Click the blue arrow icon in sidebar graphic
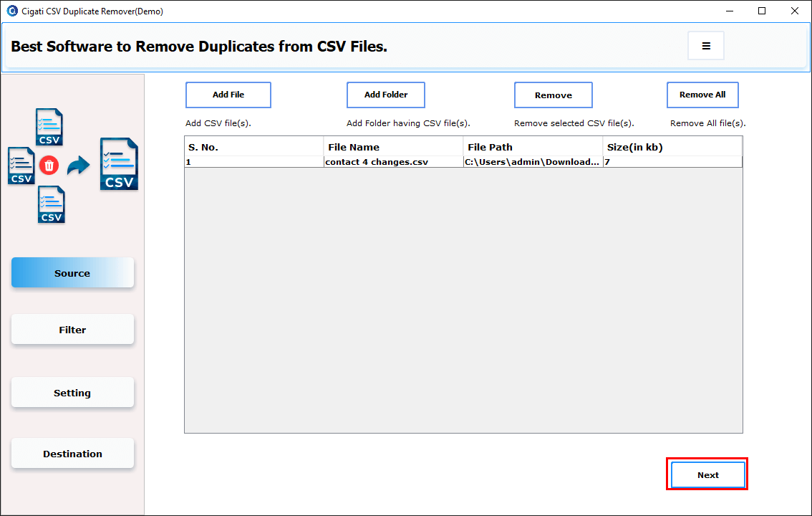The height and width of the screenshot is (516, 812). click(78, 166)
